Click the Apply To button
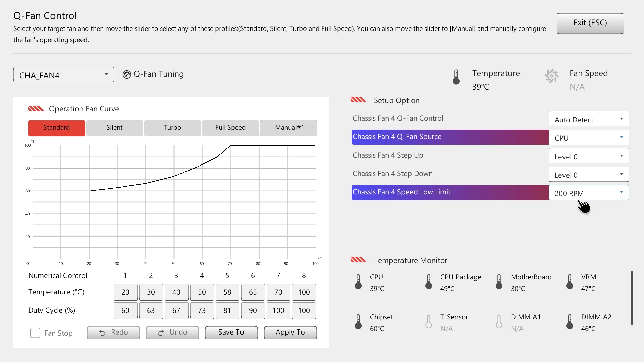The image size is (644, 362). pos(290,333)
